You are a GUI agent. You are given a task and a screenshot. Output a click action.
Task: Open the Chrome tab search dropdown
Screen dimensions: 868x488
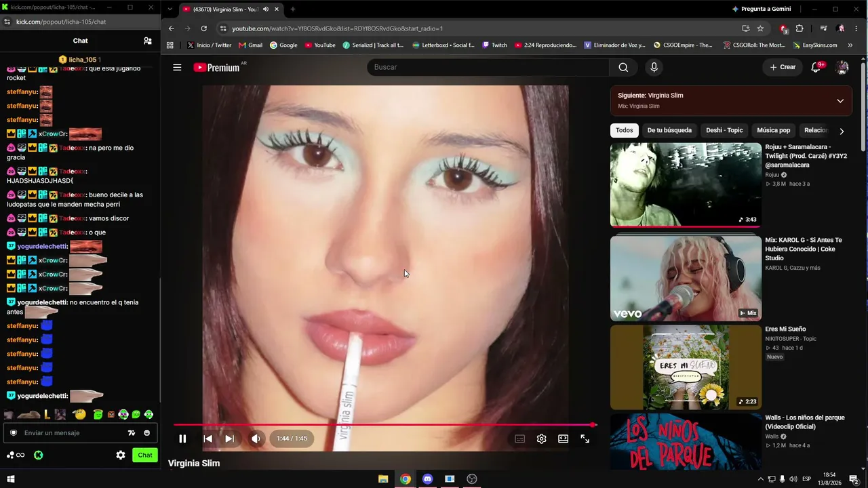coord(170,9)
